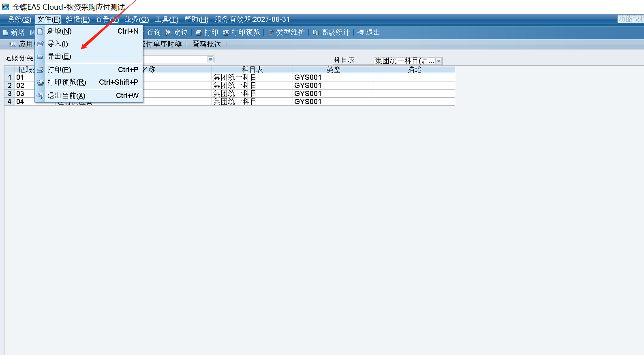The image size is (644, 355).
Task: Open the 工具(T) menu
Action: [x=167, y=19]
